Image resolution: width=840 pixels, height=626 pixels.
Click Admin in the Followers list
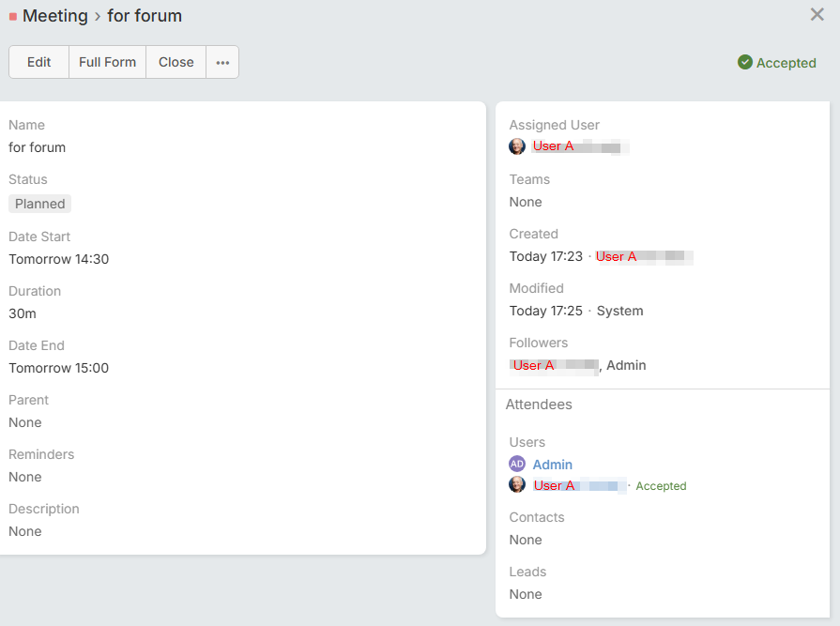pos(626,365)
